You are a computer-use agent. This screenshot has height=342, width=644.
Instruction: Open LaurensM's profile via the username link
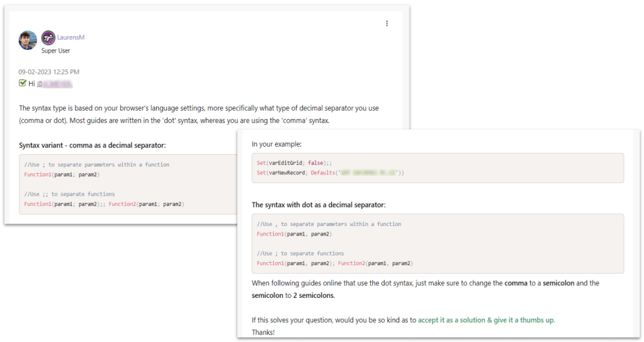(x=71, y=38)
